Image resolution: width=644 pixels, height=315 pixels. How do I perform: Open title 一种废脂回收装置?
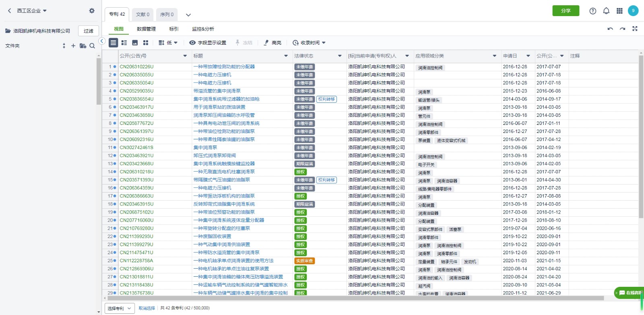(212, 236)
